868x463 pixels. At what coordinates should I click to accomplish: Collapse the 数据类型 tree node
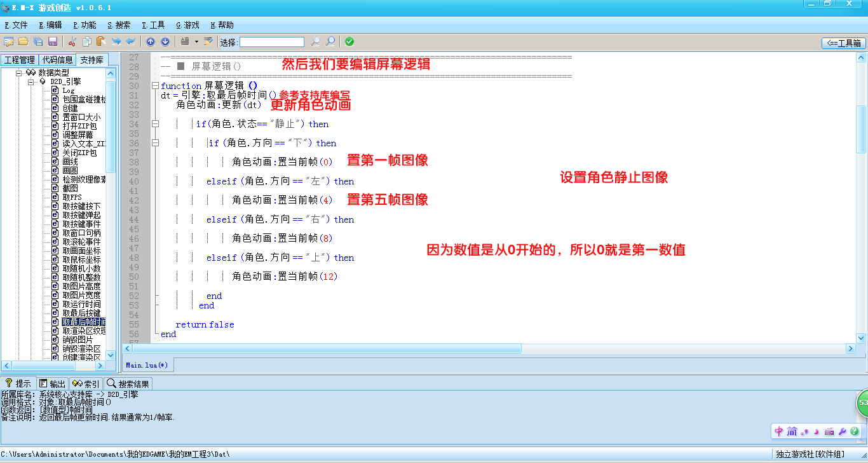point(19,73)
